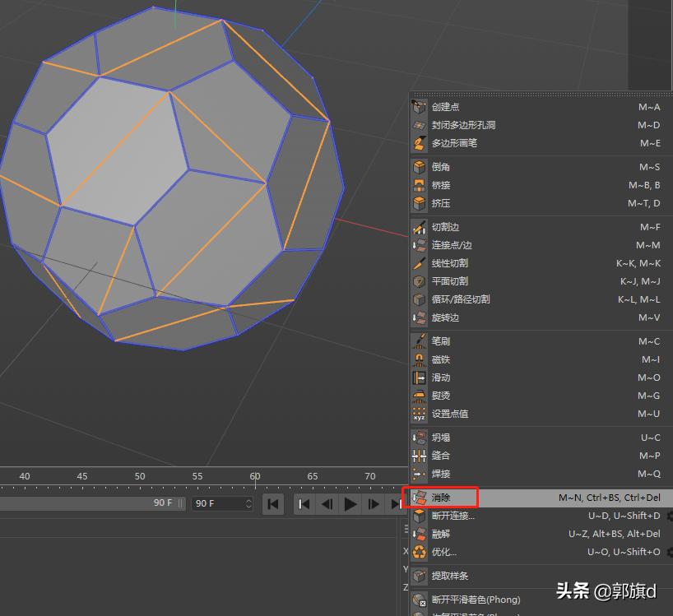Select the Brush (笔刷) tool icon
The width and height of the screenshot is (673, 616).
click(x=420, y=340)
